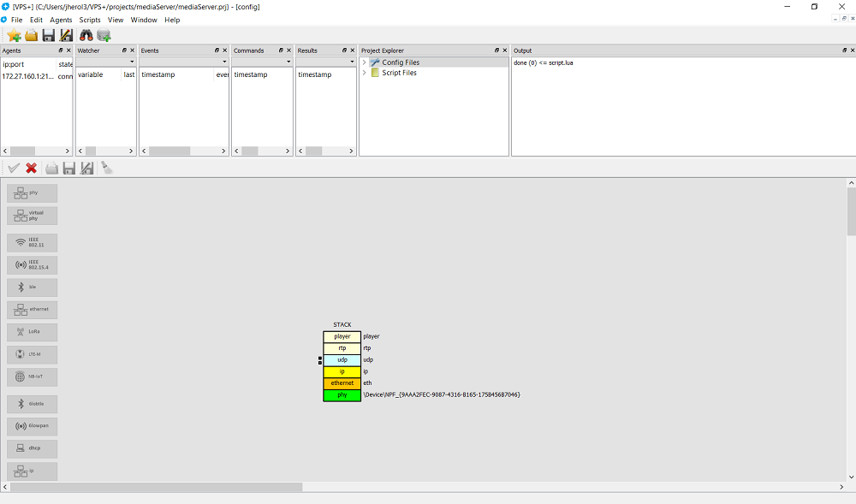Viewport: 856px width, 504px height.
Task: Open the Agents menu
Action: point(61,20)
